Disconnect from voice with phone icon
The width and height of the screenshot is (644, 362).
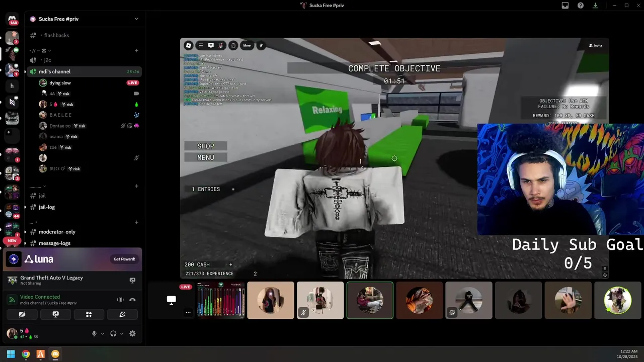point(132,300)
